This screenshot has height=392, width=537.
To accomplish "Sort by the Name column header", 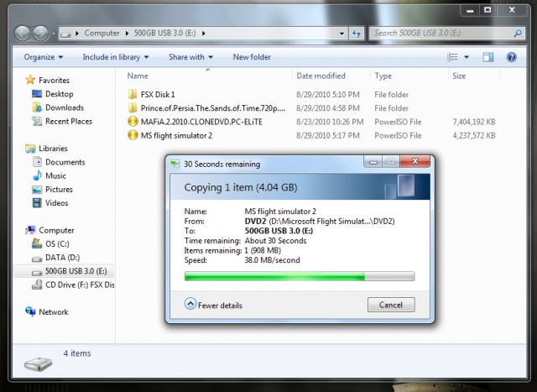I will coord(138,76).
